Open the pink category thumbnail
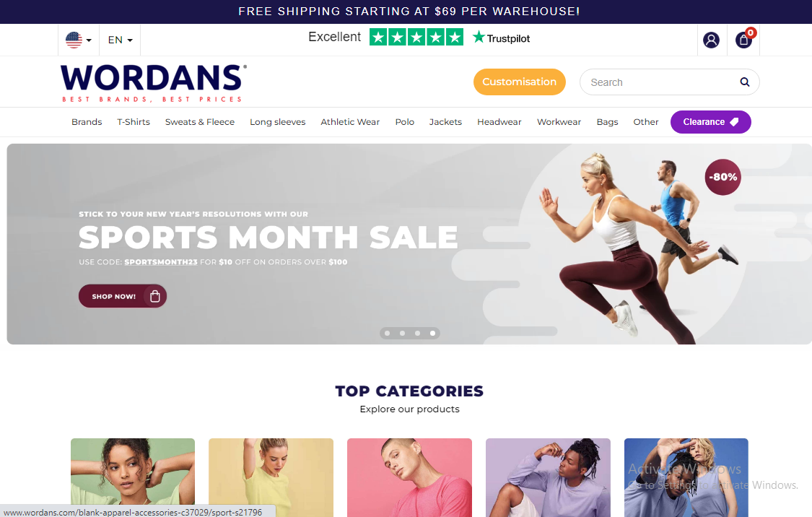Image resolution: width=812 pixels, height=517 pixels. click(x=410, y=477)
